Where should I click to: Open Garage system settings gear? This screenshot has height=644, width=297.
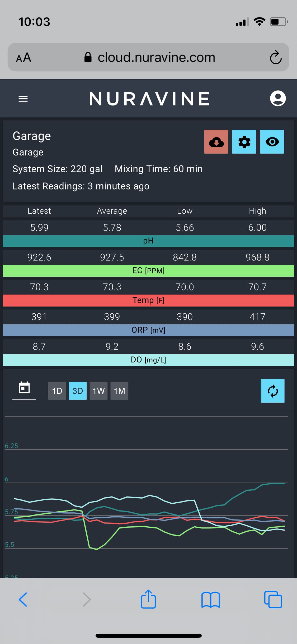tap(244, 142)
